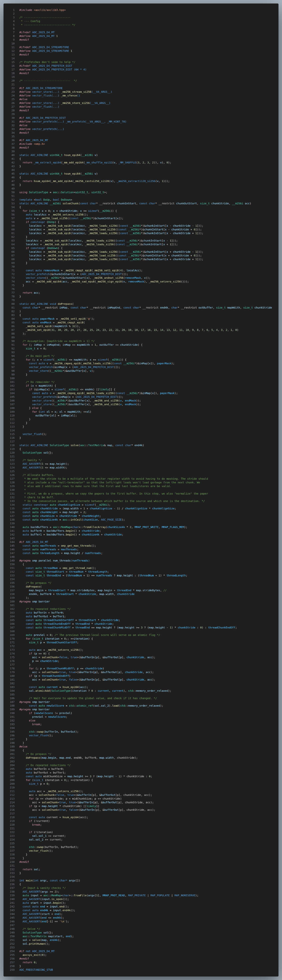This screenshot has height=980, width=282.
Task: Click 'if constexpr (DoDown) {' line
Action: (x=44, y=248)
